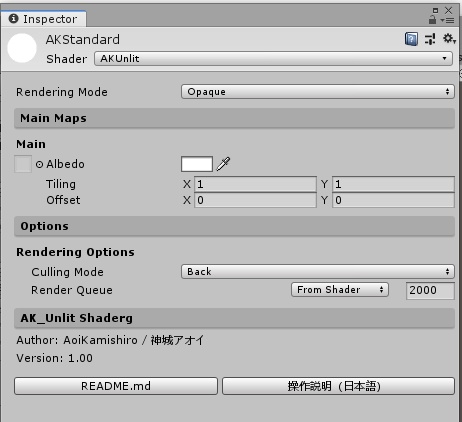The width and height of the screenshot is (462, 422).
Task: Close the Inspector panel window
Action: 449,10
